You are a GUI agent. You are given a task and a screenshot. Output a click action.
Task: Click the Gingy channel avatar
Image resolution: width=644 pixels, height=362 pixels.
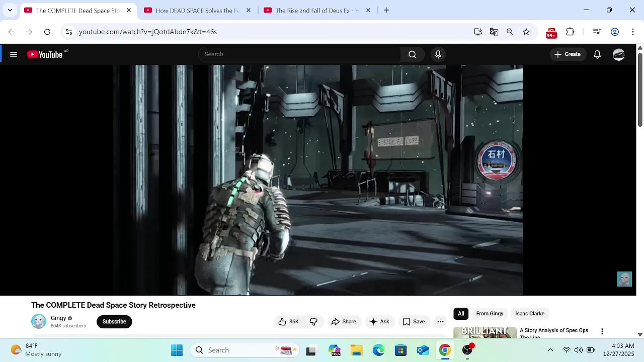click(39, 321)
